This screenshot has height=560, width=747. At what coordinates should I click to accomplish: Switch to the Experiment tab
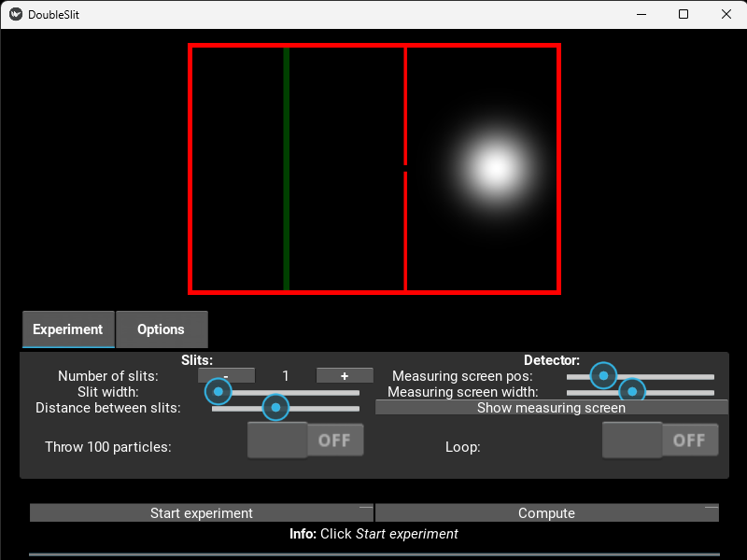(x=68, y=329)
